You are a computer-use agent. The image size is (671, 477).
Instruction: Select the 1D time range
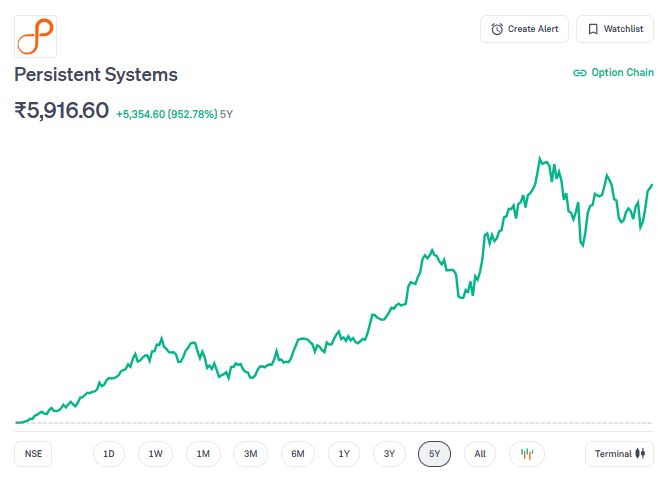pyautogui.click(x=109, y=454)
